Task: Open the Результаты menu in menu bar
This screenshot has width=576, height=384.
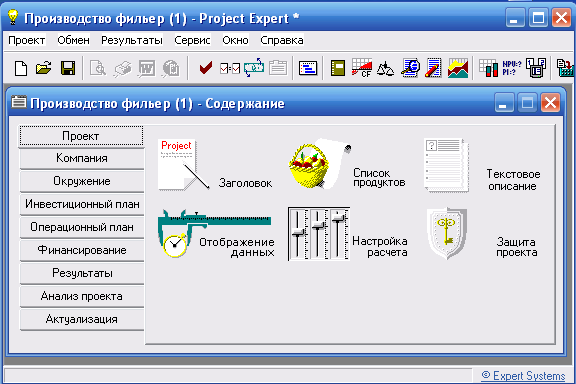Action: tap(132, 40)
